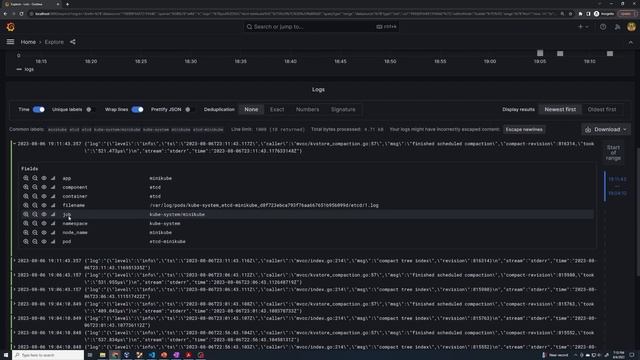Go to Home breadcrumb
Viewport: 640px width, 360px height.
pyautogui.click(x=28, y=42)
